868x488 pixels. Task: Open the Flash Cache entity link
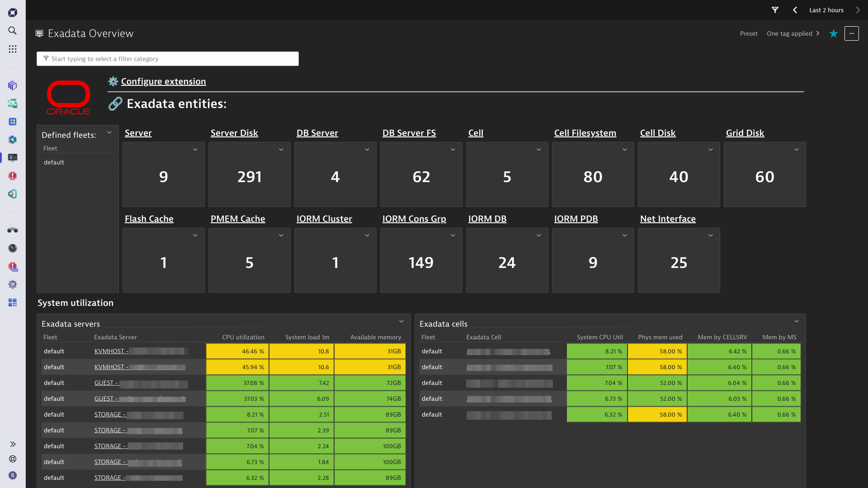pyautogui.click(x=149, y=219)
